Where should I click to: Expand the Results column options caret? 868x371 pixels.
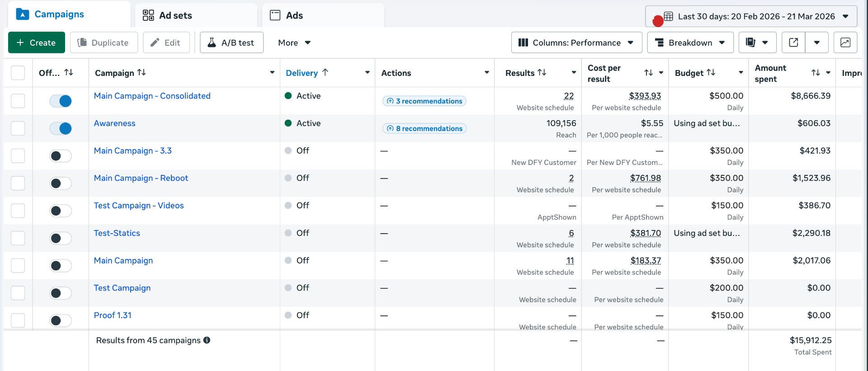pos(574,72)
